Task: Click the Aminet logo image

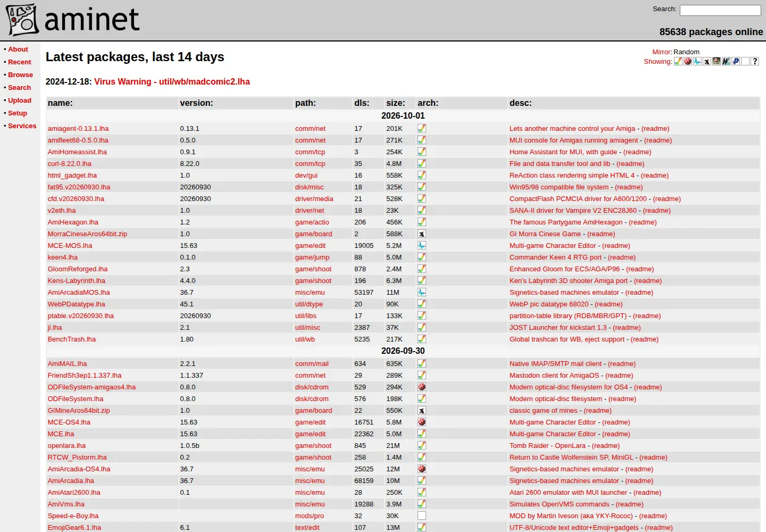Action: pos(73,20)
